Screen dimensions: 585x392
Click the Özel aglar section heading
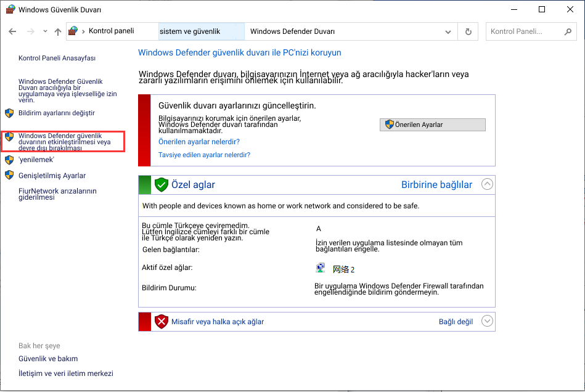(x=194, y=185)
